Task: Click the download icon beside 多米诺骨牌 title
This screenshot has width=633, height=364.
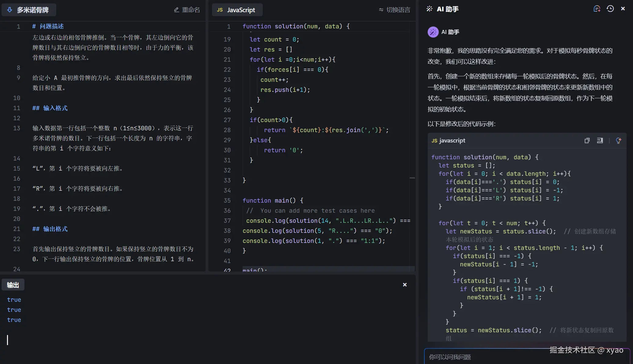Action: [x=9, y=10]
